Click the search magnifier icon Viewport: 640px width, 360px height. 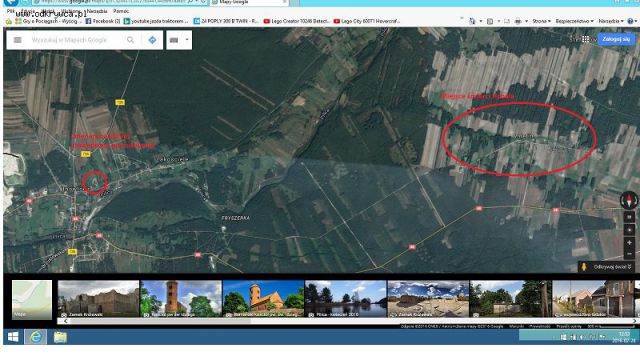130,40
